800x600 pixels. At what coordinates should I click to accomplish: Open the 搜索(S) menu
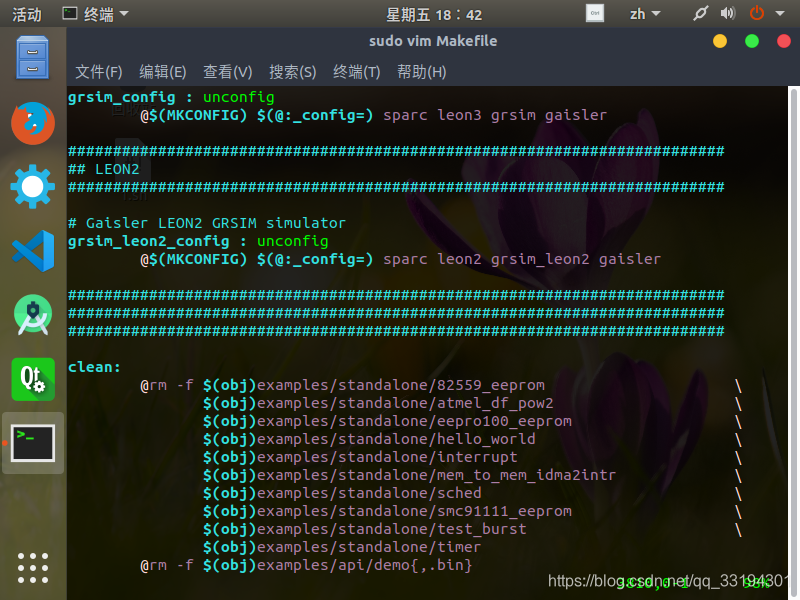(293, 72)
